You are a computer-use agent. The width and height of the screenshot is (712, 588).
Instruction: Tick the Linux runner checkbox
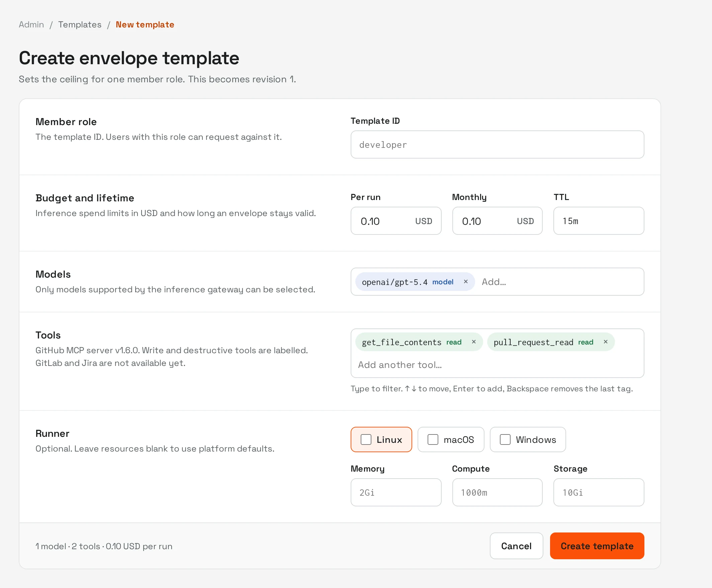366,439
